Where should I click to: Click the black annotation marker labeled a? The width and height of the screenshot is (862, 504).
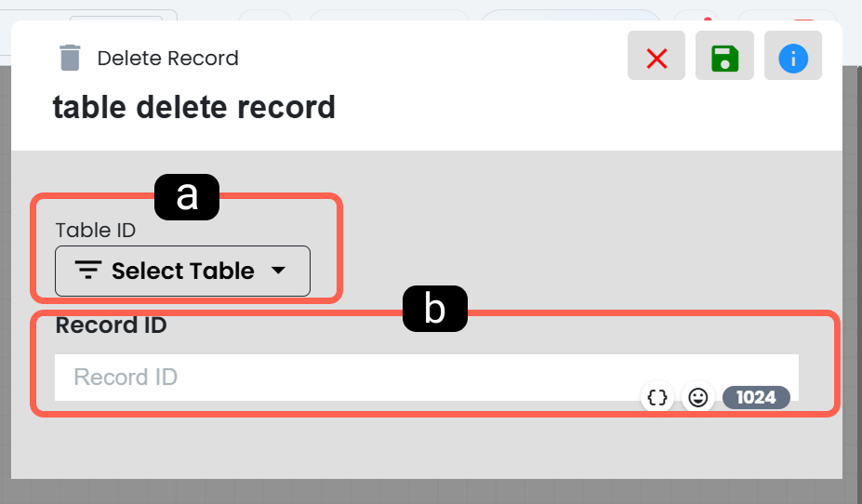(x=187, y=197)
